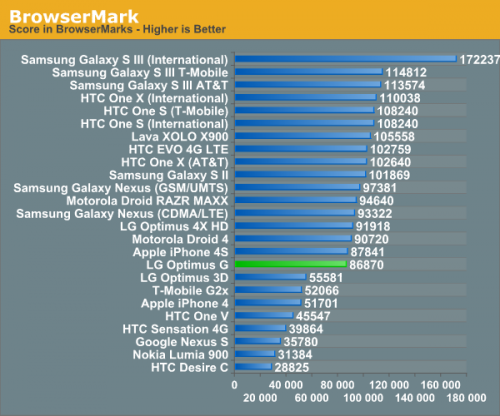
Task: Click the Nokia Lumia 900 bar
Action: pyautogui.click(x=255, y=354)
